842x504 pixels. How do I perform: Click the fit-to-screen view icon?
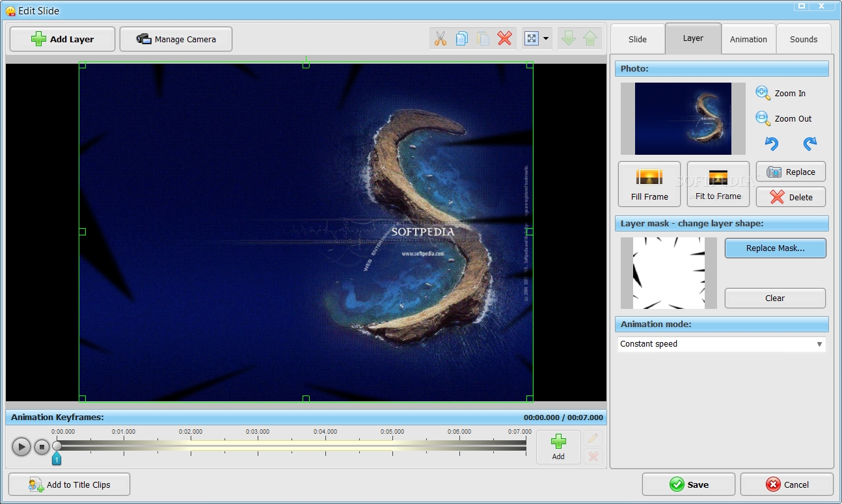[532, 39]
